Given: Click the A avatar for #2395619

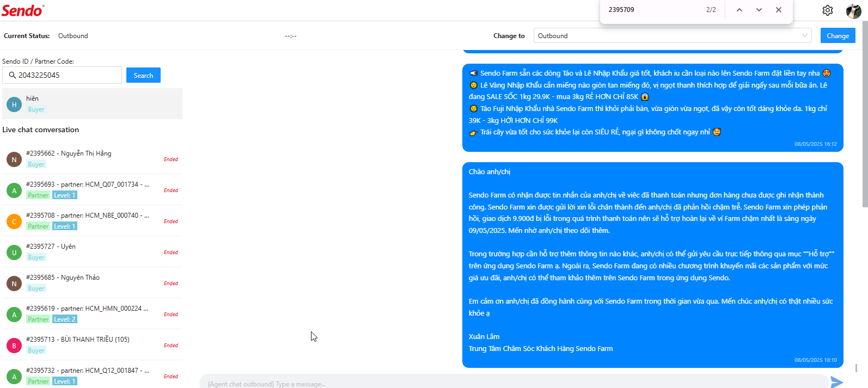Looking at the screenshot, I should tap(14, 315).
